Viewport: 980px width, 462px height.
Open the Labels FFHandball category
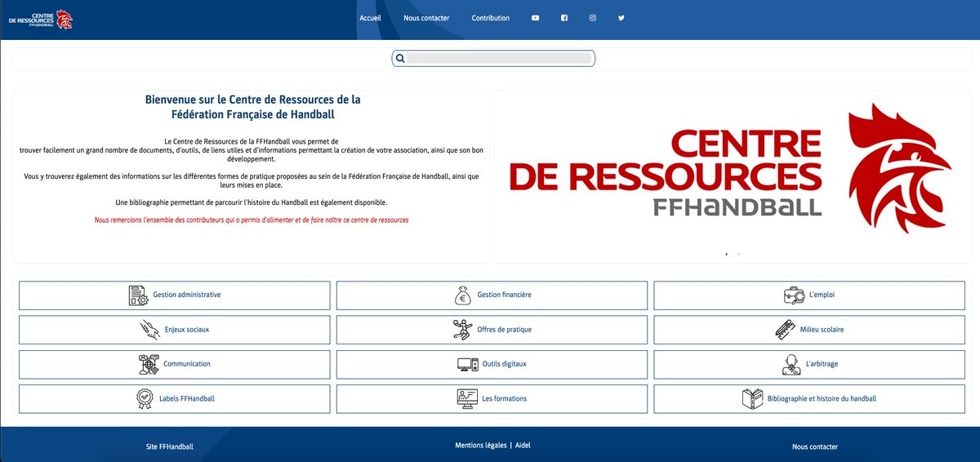pyautogui.click(x=175, y=398)
